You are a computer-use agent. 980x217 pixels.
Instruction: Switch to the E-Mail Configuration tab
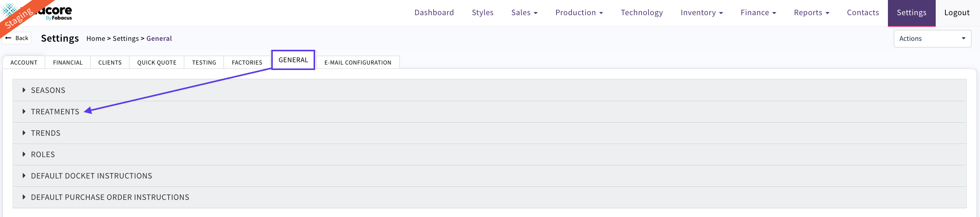[x=357, y=62]
